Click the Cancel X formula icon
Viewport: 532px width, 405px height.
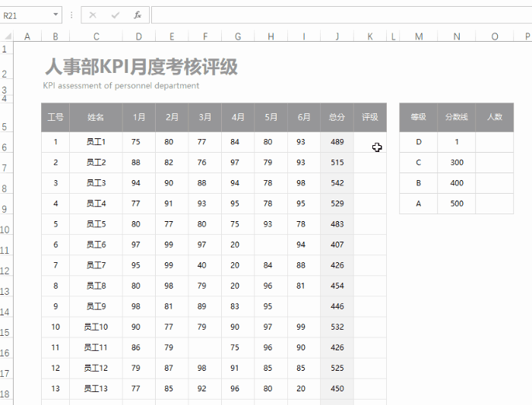click(93, 15)
